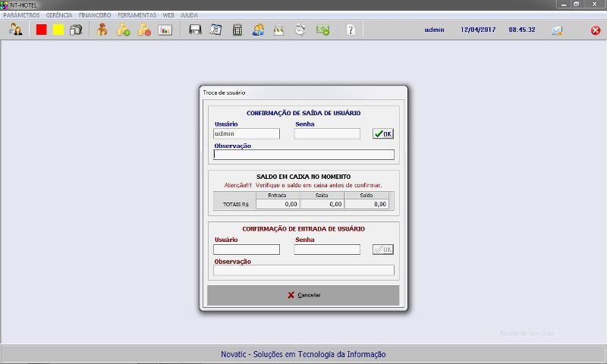Open the FERRAMENTAS menu
The image size is (607, 364).
(137, 15)
